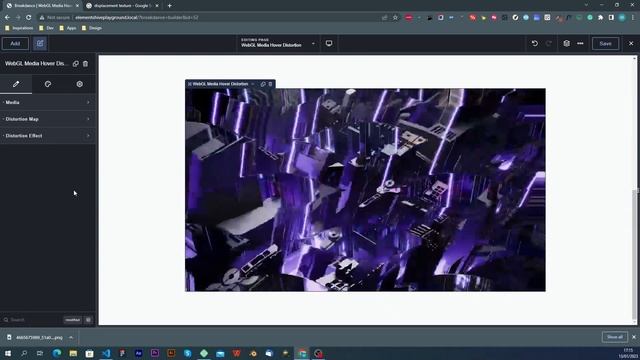Image resolution: width=640 pixels, height=360 pixels.
Task: Open File Explorer from taskbar
Action: tap(73, 353)
